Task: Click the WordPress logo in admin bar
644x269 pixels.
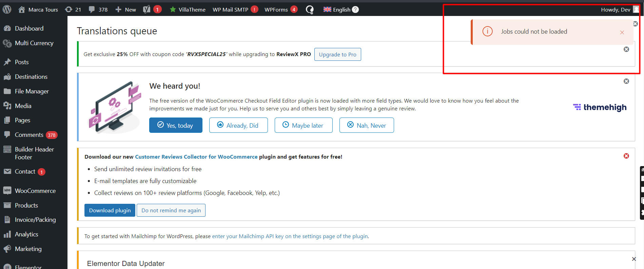Action: pyautogui.click(x=7, y=10)
